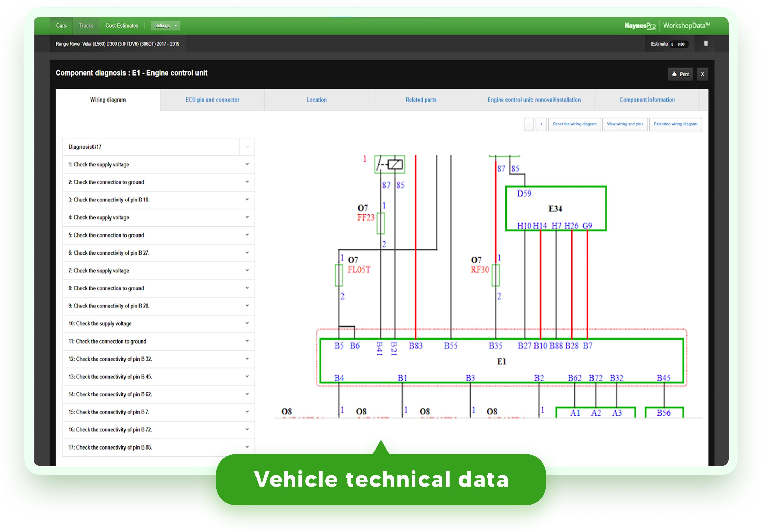Expand step 14 connectivity of pin B 62
The image size is (762, 532).
(x=159, y=395)
